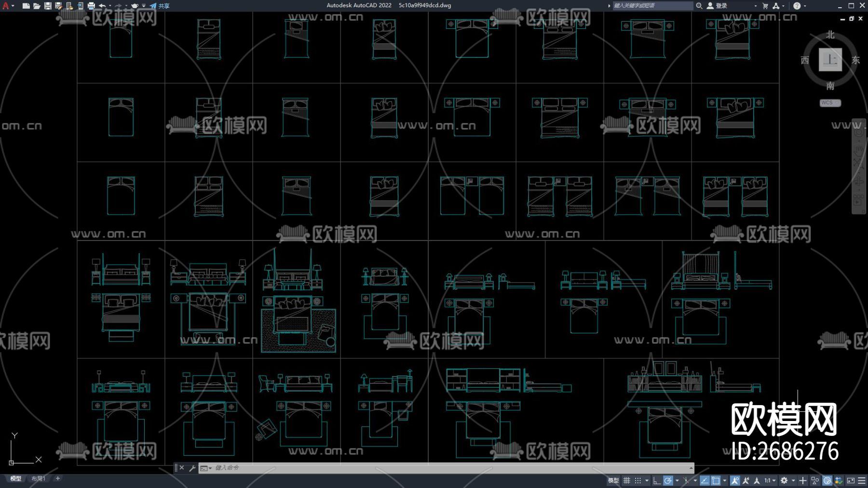Switch to the 模型 model tab
The image size is (868, 488).
(x=16, y=478)
